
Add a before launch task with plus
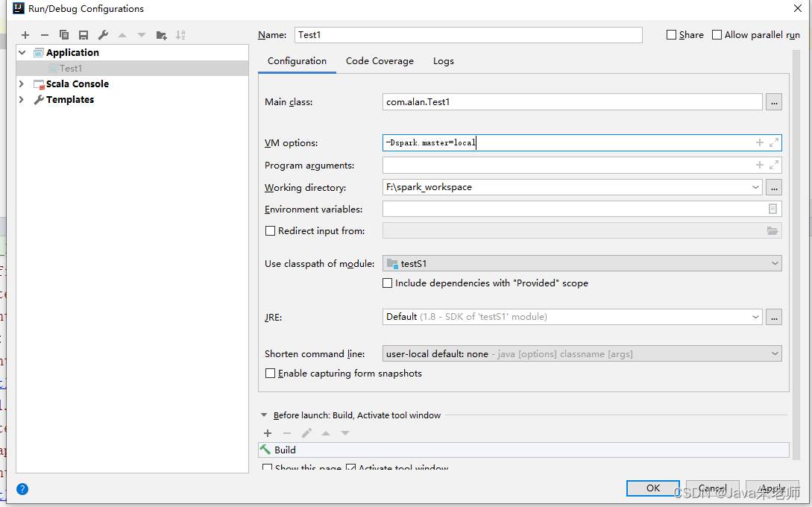click(268, 433)
